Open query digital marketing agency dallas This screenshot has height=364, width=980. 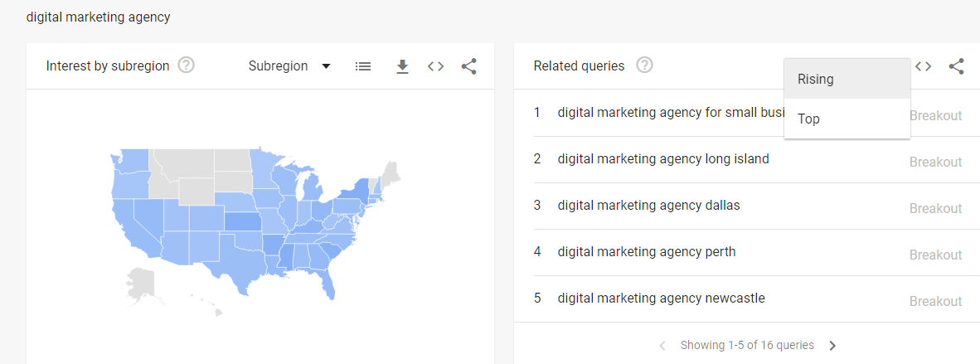coord(648,206)
